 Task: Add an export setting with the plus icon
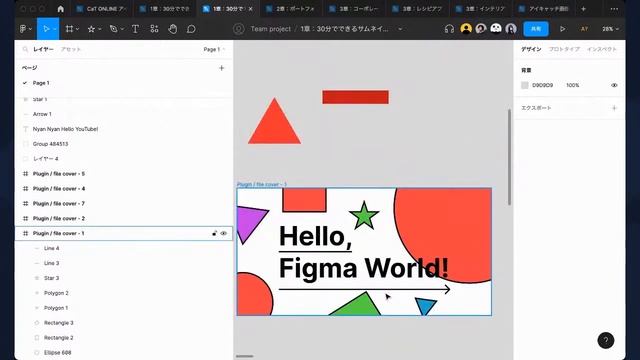(614, 108)
